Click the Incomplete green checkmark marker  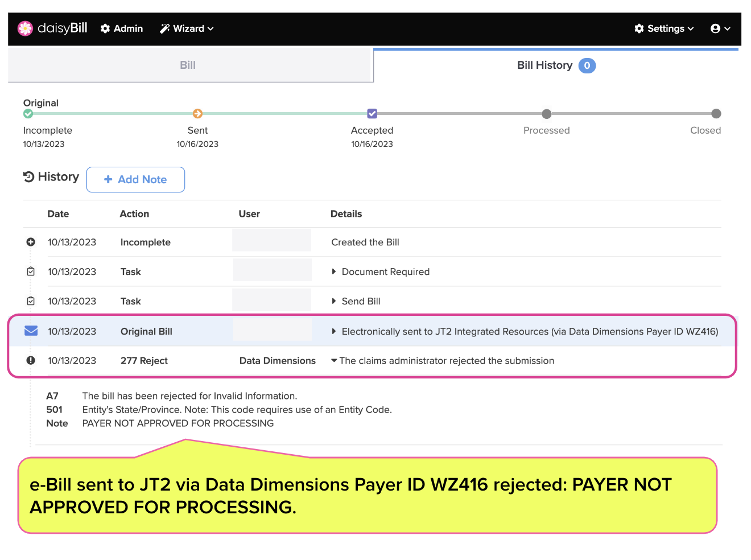click(x=28, y=114)
